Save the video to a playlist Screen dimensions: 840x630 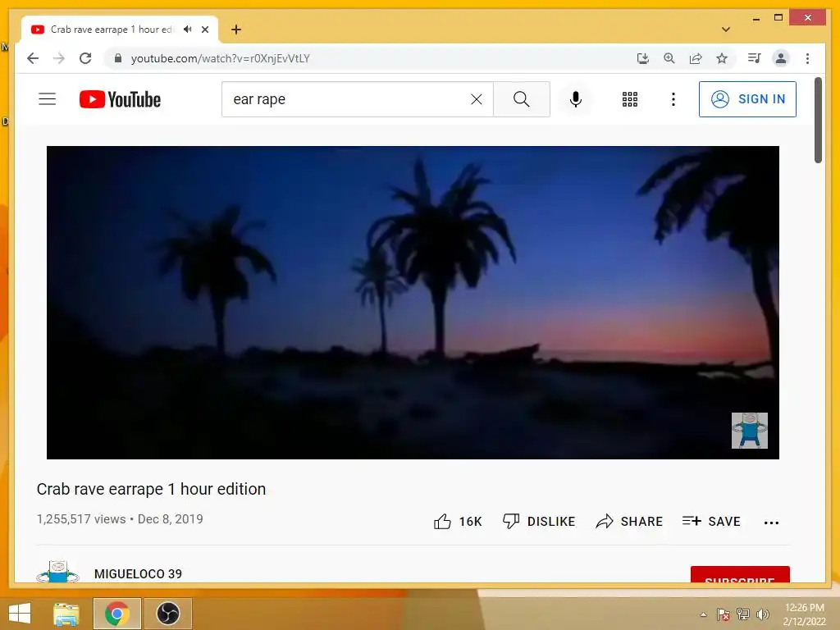711,521
